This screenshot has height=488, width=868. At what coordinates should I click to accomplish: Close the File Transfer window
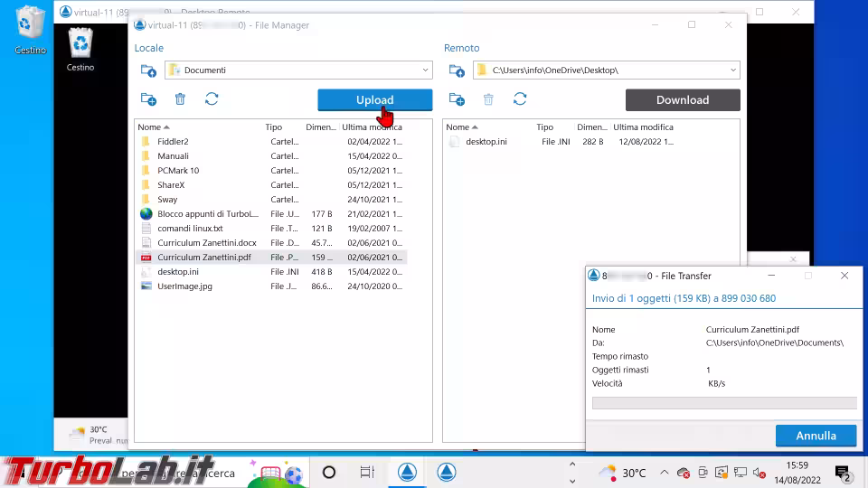[844, 276]
